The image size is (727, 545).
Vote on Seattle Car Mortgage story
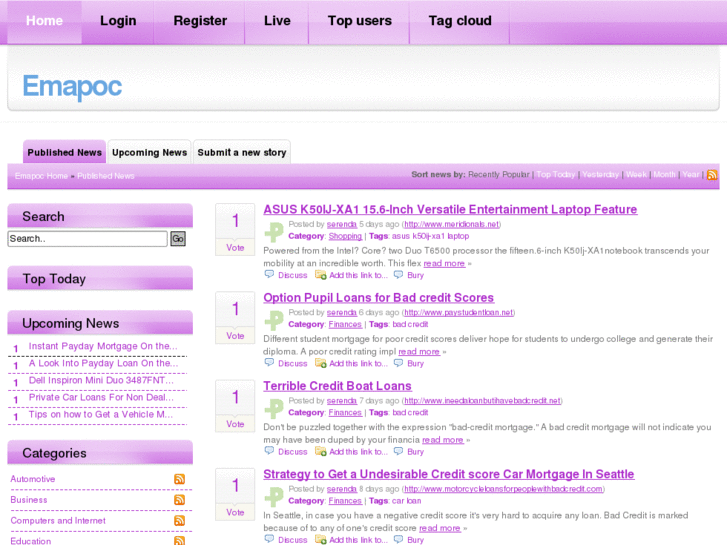[x=235, y=512]
